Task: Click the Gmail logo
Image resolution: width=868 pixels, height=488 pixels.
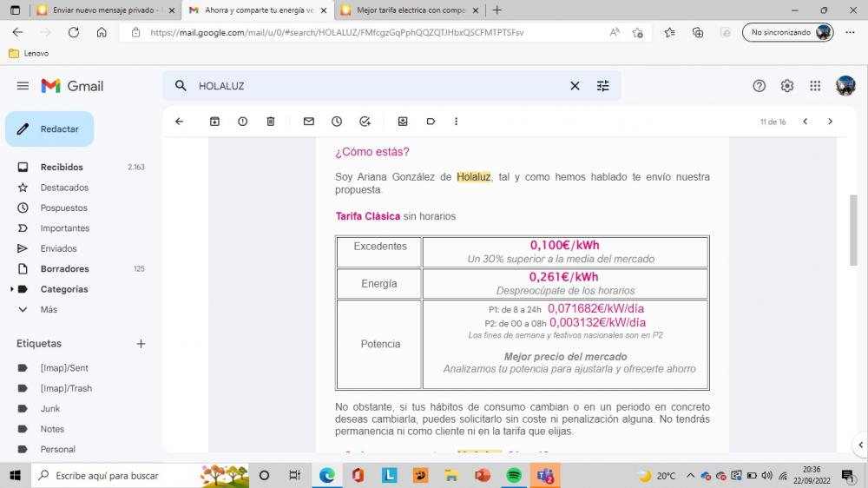Action: 73,86
